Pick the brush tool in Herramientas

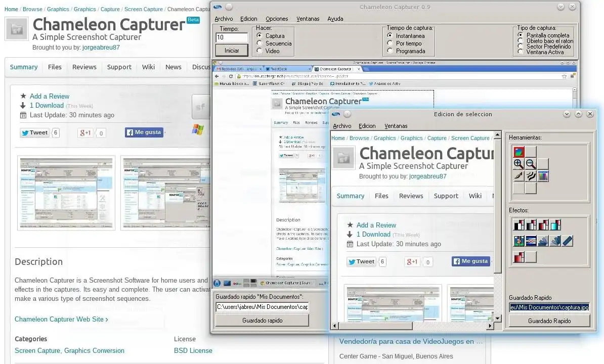click(519, 176)
